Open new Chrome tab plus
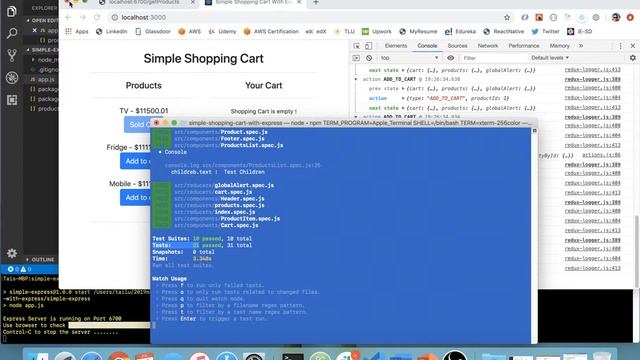Screen dimensions: 640x360 coord(316,2)
